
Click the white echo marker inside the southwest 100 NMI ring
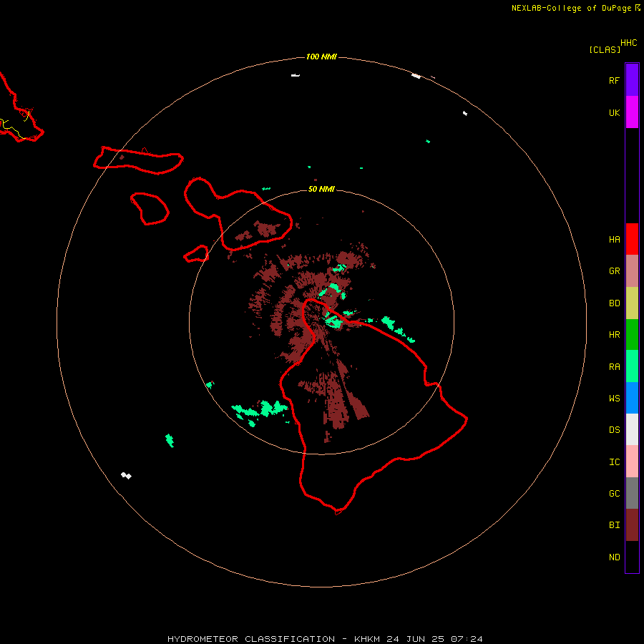(126, 476)
